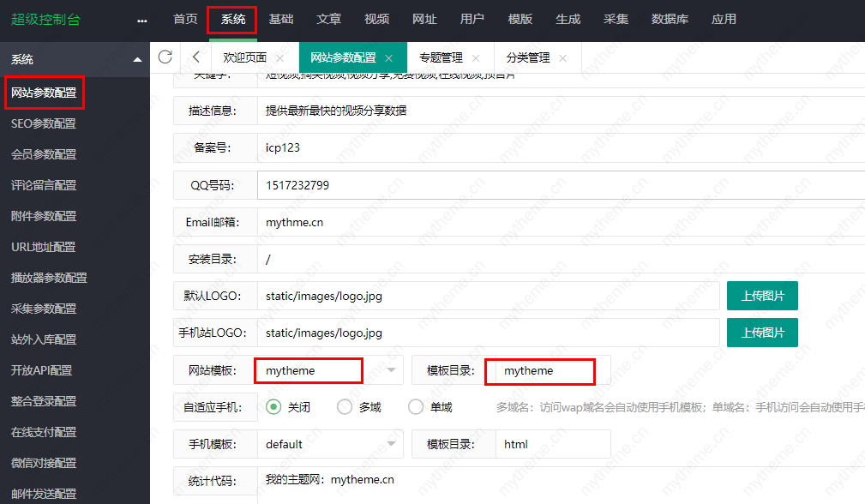The image size is (865, 504).
Task: Click the back arrow beside the tabs
Action: pos(196,57)
